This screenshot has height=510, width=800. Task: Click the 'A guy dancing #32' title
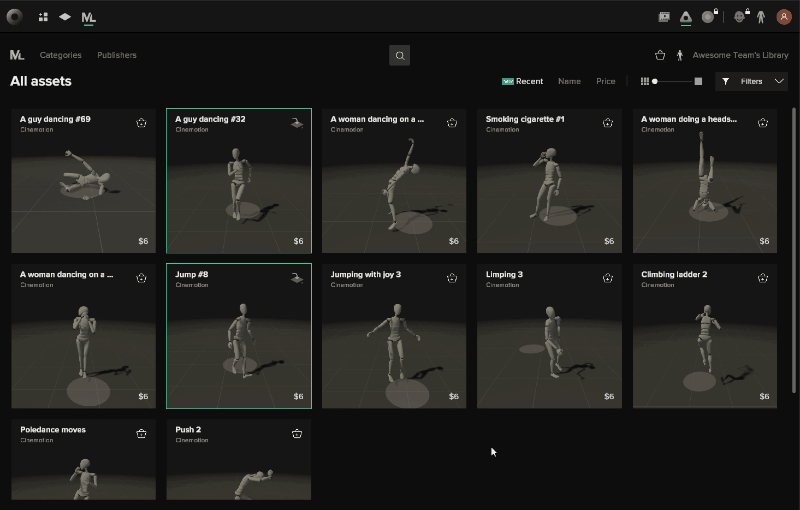pos(210,119)
